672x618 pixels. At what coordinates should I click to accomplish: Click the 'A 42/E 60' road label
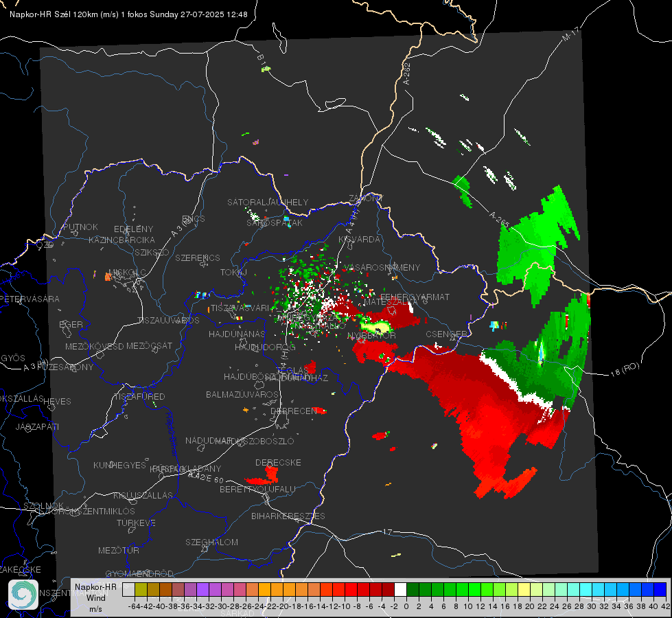point(206,477)
